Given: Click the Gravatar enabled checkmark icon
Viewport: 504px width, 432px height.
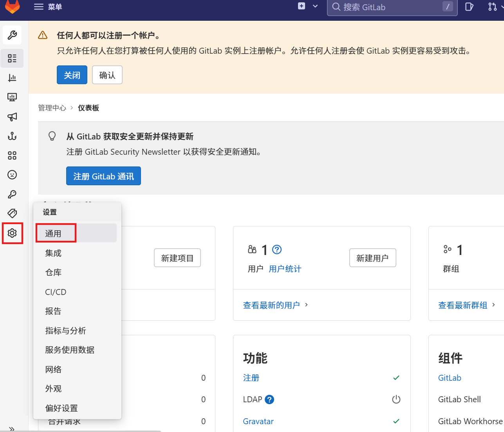Looking at the screenshot, I should (396, 421).
